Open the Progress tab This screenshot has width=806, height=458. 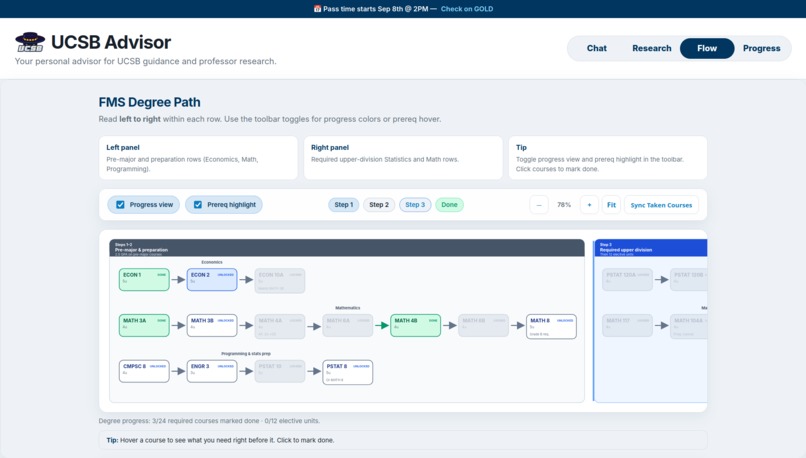[x=761, y=48]
